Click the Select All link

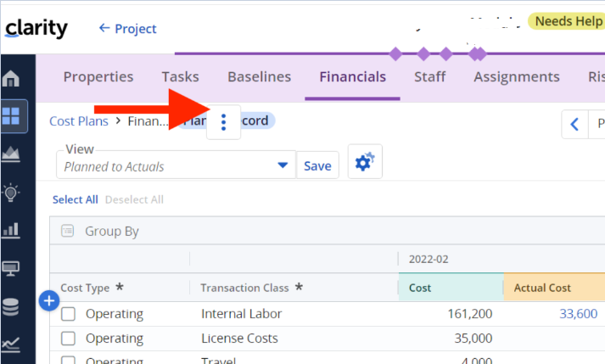(75, 199)
